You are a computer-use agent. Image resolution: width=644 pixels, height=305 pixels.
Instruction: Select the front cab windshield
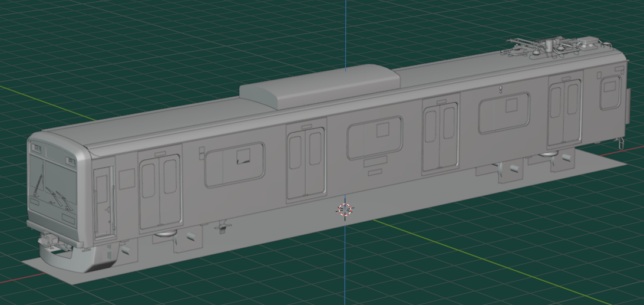point(53,183)
